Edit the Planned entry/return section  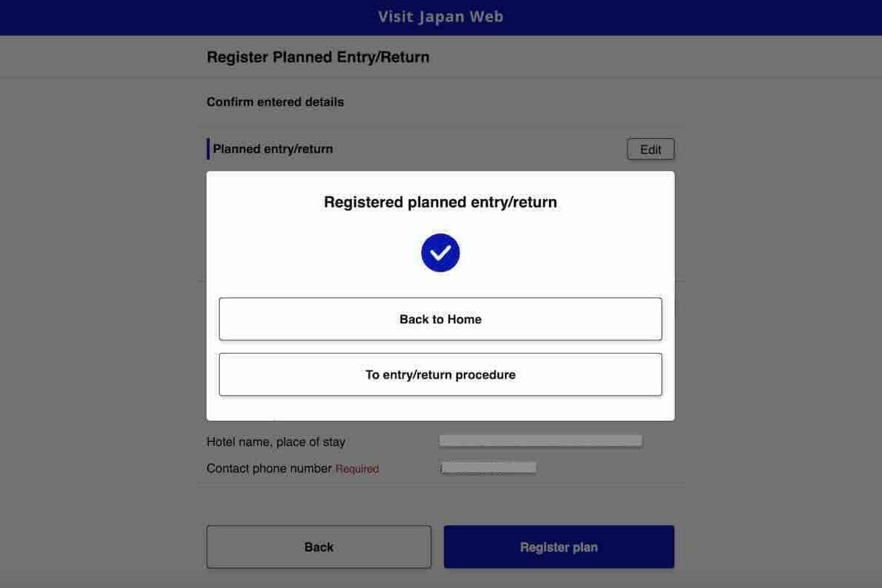pos(650,149)
